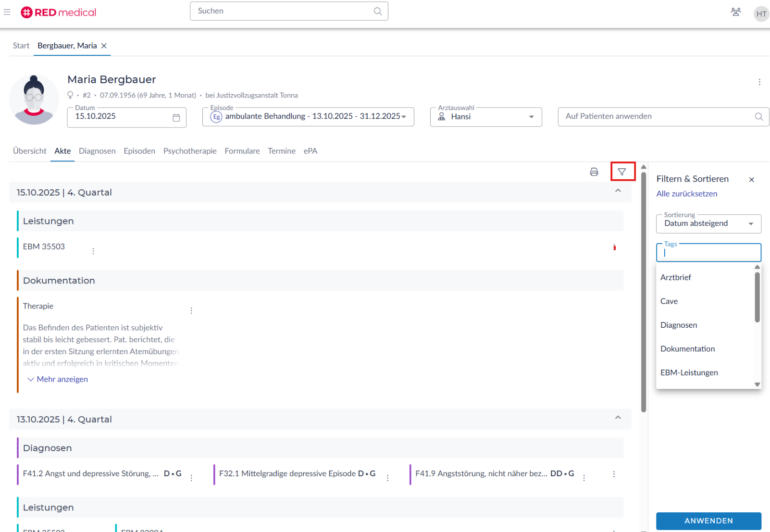Select Arztbrief from the Tags list
This screenshot has width=770, height=532.
pyautogui.click(x=675, y=277)
